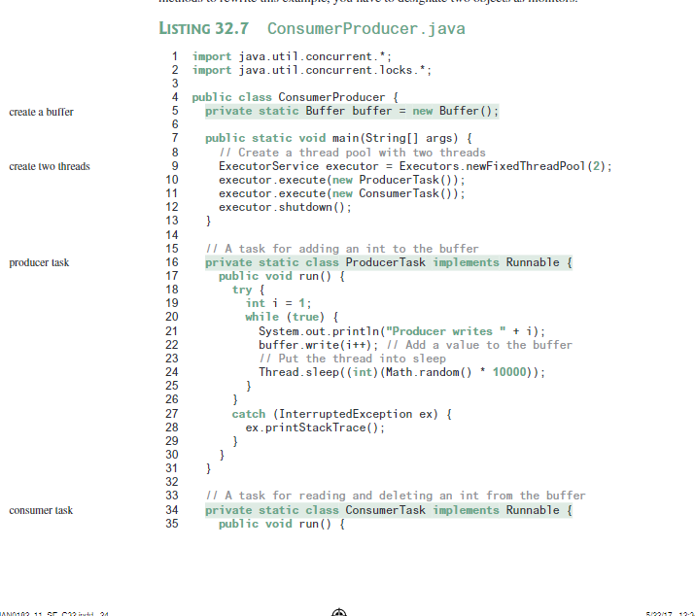695x616 pixels.
Task: Click comment 'Create a thread pool with two threads'
Action: click(353, 153)
